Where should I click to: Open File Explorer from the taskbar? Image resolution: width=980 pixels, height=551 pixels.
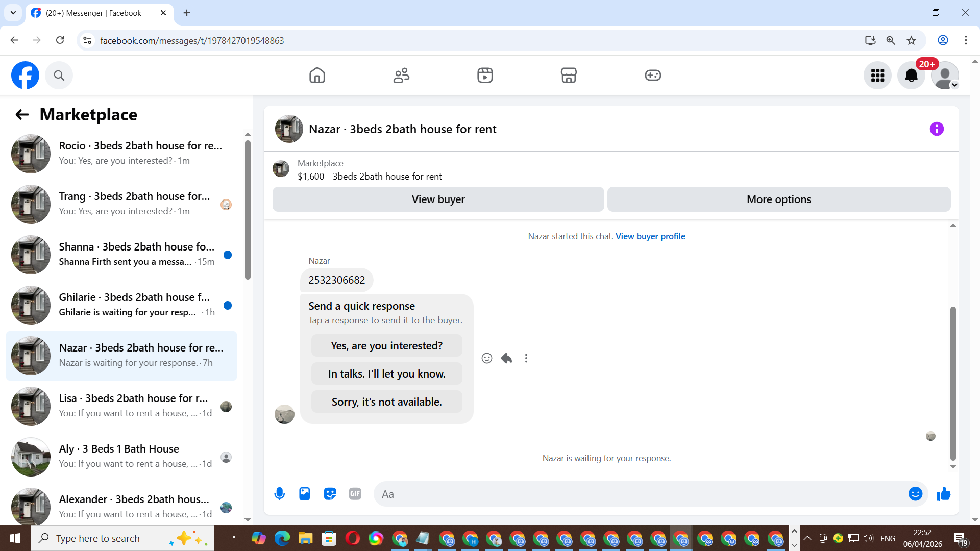305,538
